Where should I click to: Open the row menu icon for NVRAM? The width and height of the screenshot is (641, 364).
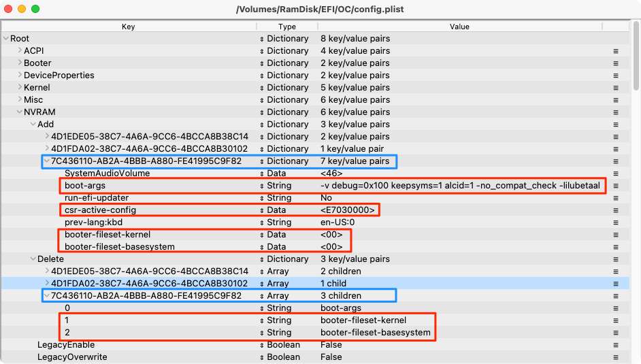click(x=616, y=112)
